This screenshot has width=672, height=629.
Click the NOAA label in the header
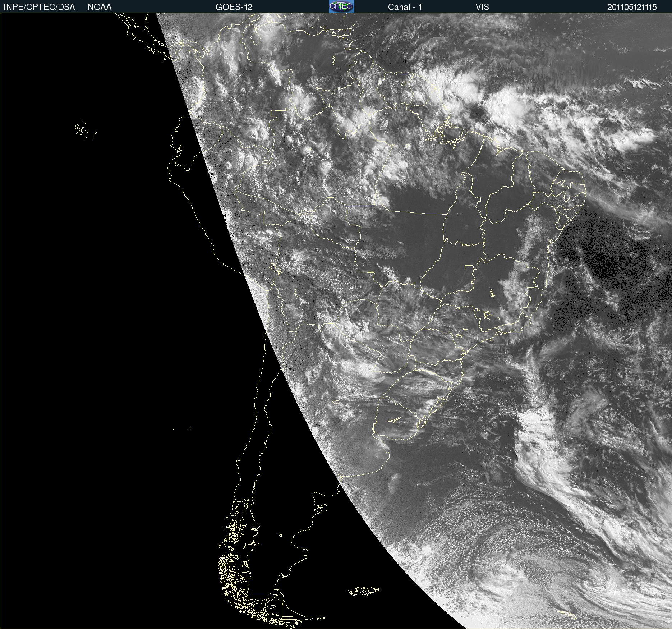click(x=100, y=7)
